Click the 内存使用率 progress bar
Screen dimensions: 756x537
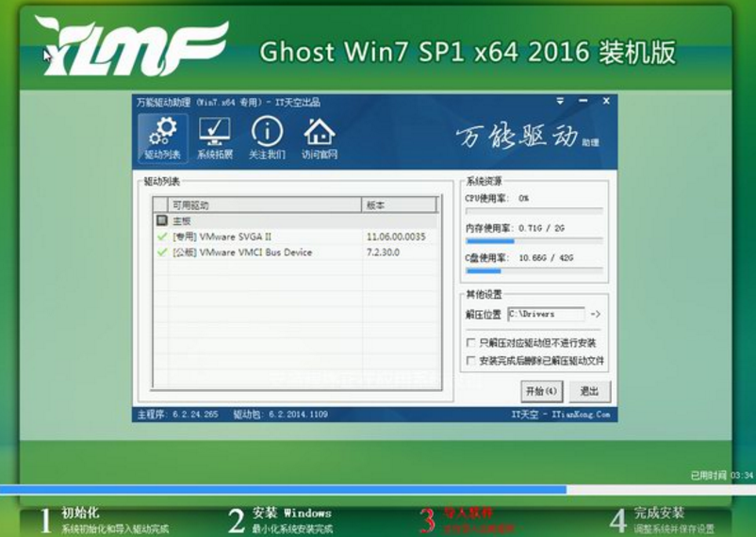(534, 241)
